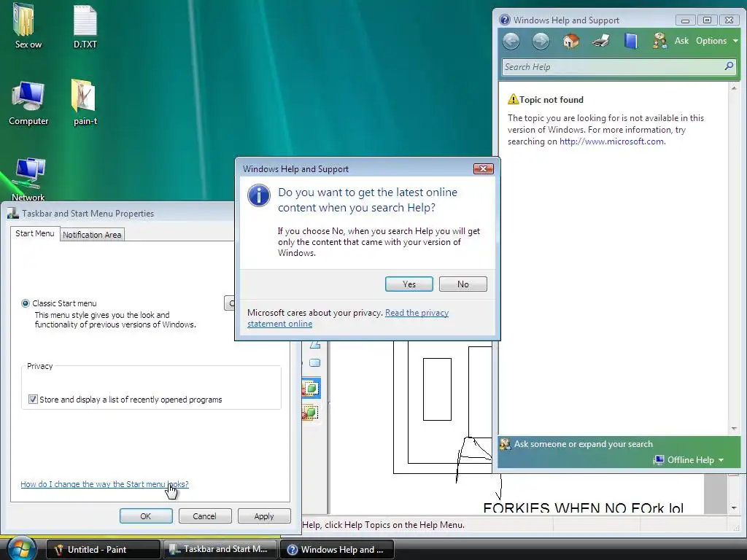Click Paint canvas scrollbar down arrow

[734, 507]
